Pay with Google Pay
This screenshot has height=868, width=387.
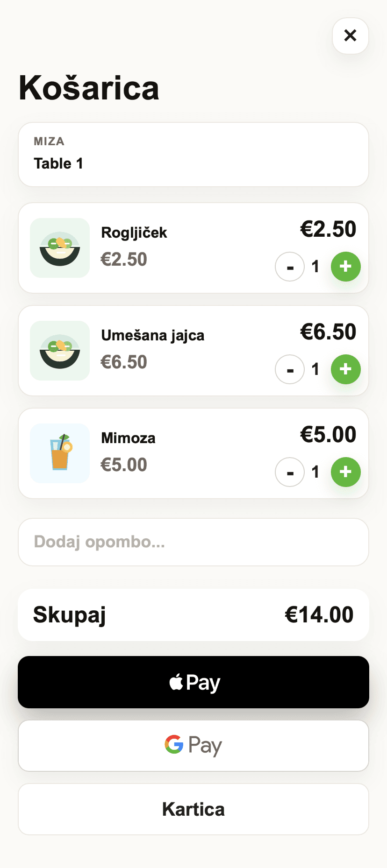point(193,746)
